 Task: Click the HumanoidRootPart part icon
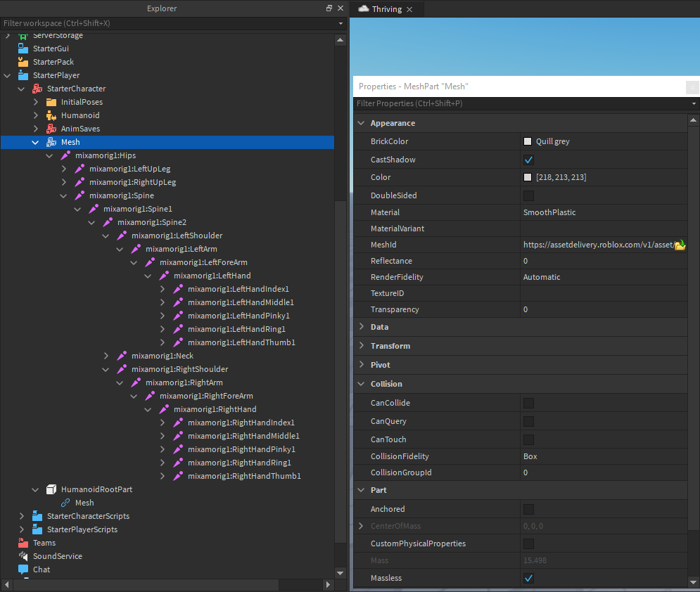(51, 489)
